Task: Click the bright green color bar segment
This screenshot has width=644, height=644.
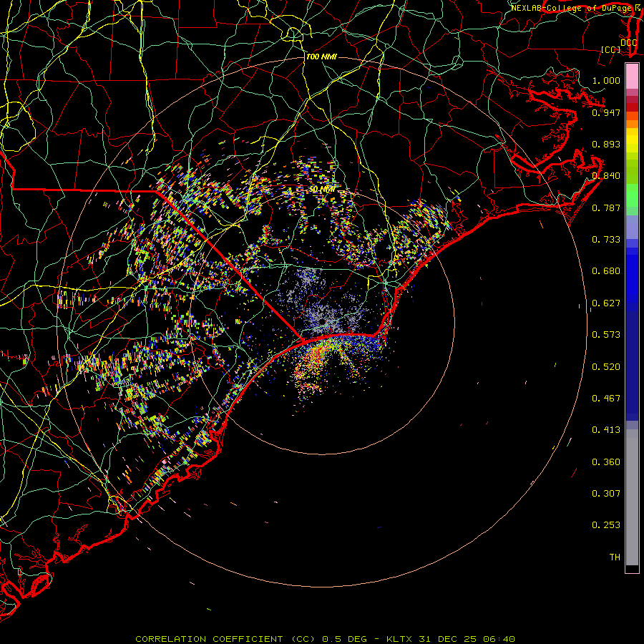Action: coord(632,195)
